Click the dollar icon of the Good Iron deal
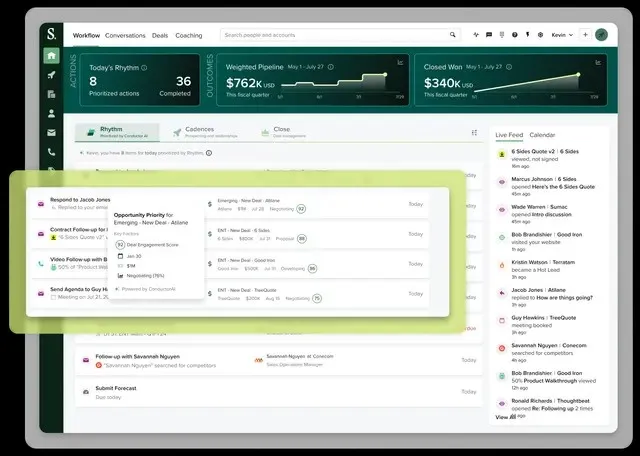The height and width of the screenshot is (456, 640). 210,264
